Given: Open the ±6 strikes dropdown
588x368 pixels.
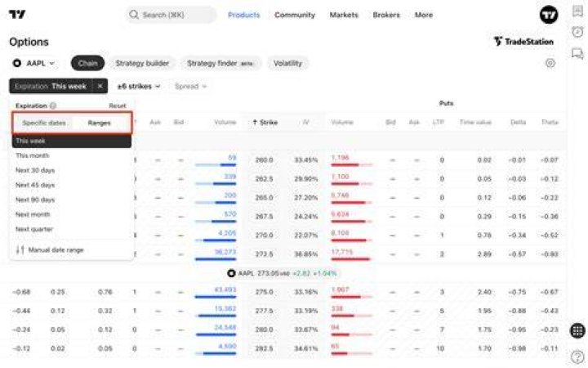Looking at the screenshot, I should coord(139,87).
